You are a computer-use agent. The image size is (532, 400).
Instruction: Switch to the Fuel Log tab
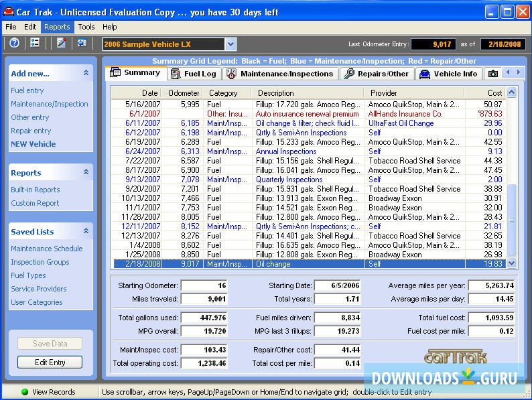[193, 74]
